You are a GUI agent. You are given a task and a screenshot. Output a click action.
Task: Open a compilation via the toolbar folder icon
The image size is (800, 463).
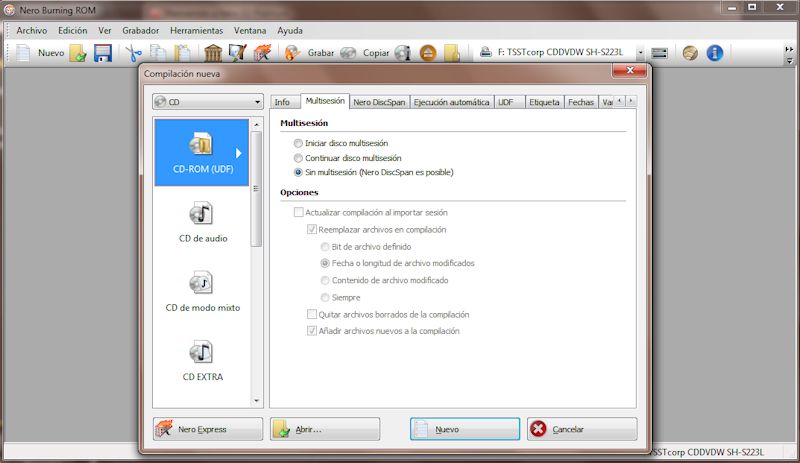pyautogui.click(x=78, y=53)
